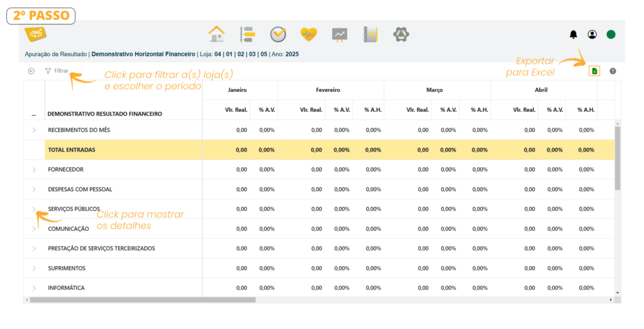Click the 360 logo badge
The width and height of the screenshot is (644, 329).
point(35,34)
